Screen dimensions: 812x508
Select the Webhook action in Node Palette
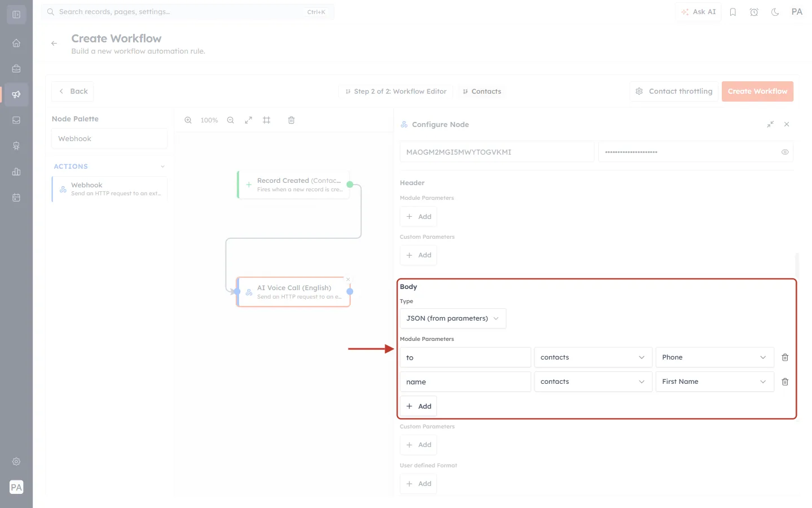coord(109,189)
